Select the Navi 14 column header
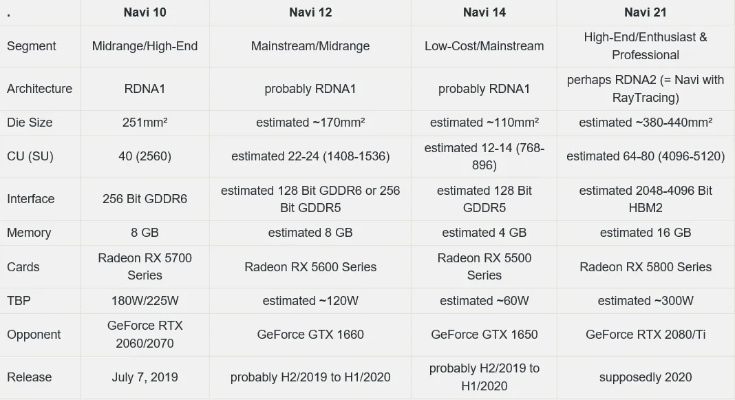Viewport: 735px width, 400px height. pyautogui.click(x=486, y=13)
